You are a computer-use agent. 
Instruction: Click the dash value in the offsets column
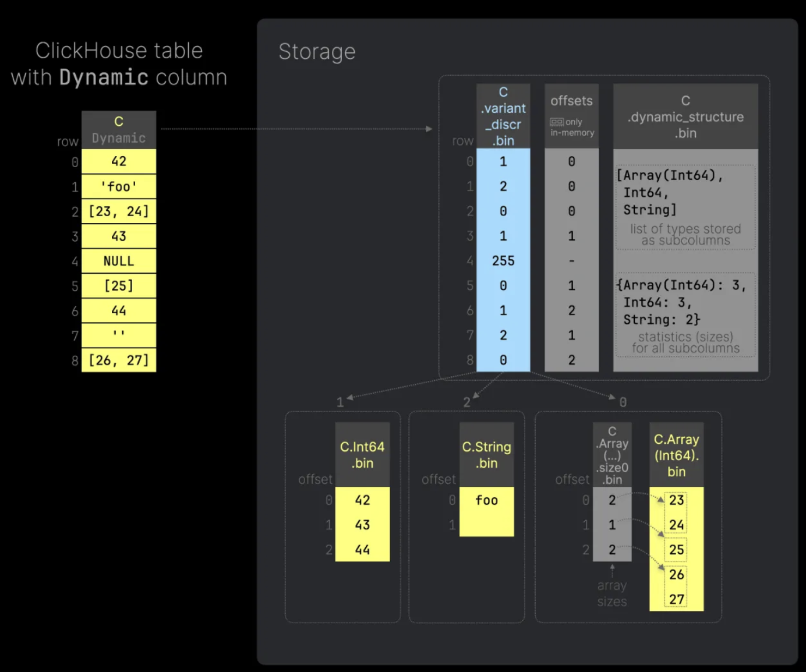pos(571,261)
